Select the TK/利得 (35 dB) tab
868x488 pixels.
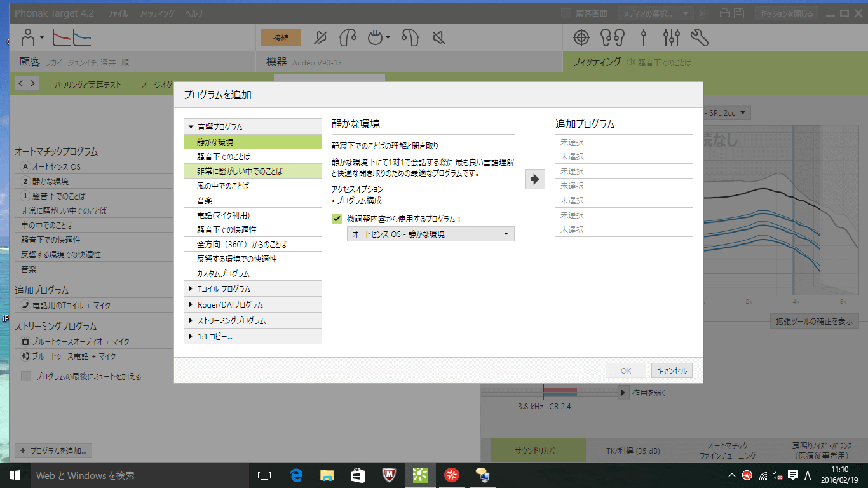pos(633,451)
